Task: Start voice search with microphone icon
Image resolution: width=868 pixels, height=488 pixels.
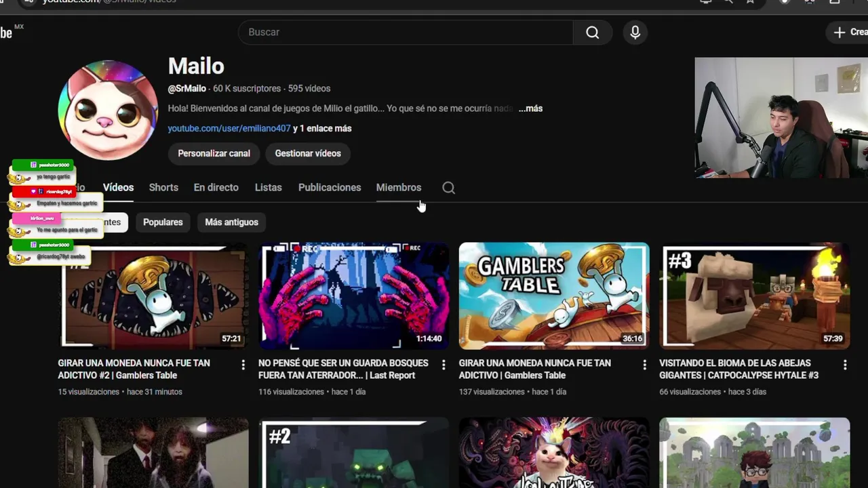Action: coord(635,33)
